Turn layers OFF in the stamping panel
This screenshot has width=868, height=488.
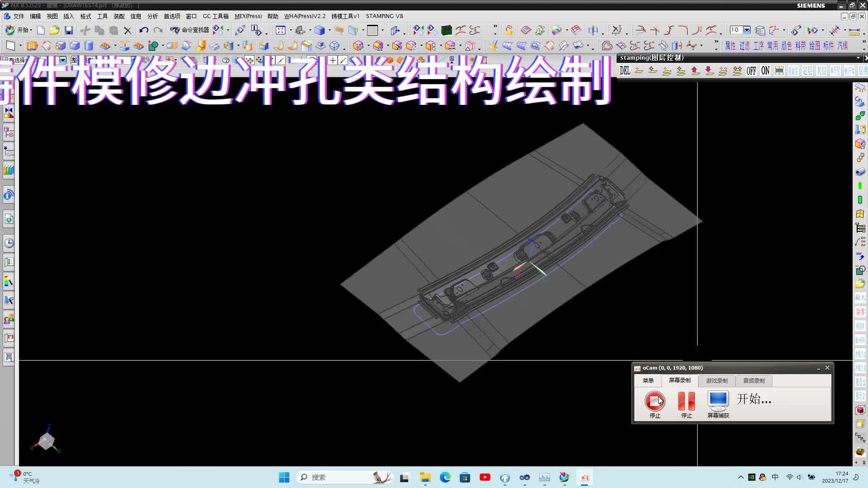[x=751, y=71]
